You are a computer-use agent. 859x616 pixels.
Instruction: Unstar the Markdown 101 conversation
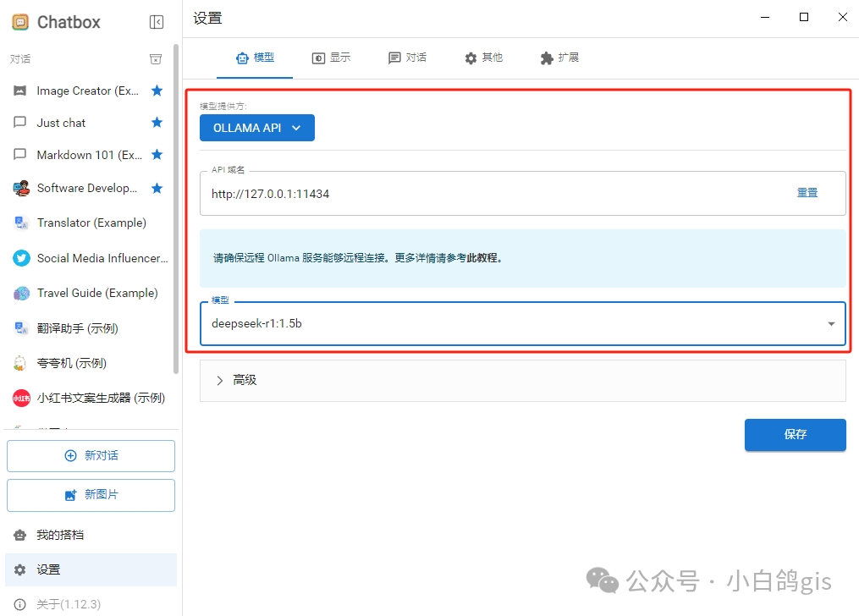coord(157,155)
